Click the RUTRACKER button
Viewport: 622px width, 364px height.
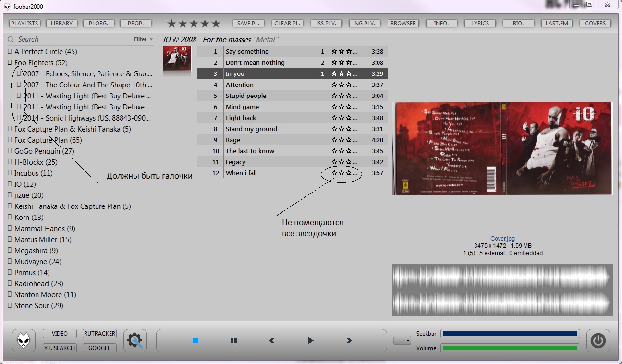pyautogui.click(x=99, y=334)
